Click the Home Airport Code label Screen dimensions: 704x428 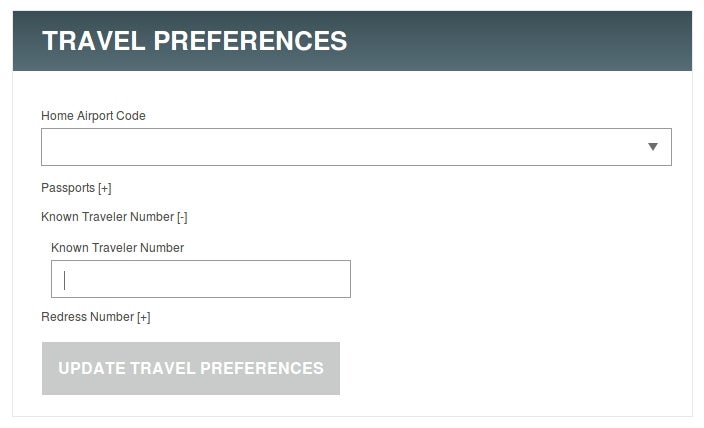click(93, 116)
